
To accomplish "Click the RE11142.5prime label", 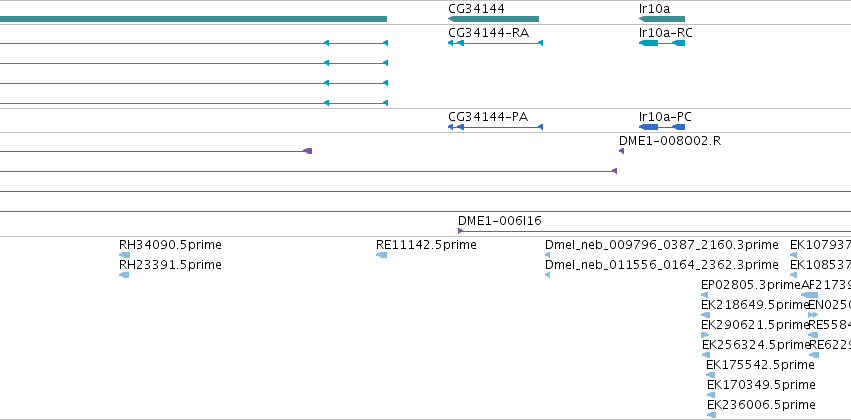I will point(427,245).
